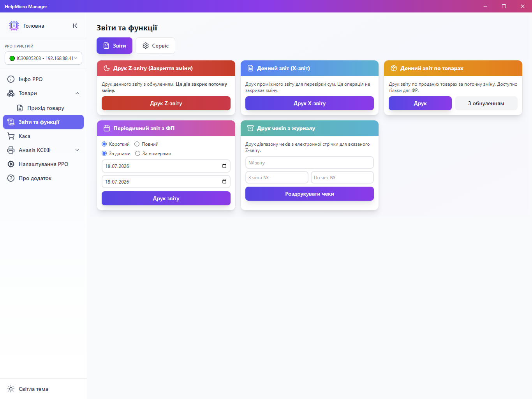Focus the № звіту input field
This screenshot has height=399, width=532.
310,162
